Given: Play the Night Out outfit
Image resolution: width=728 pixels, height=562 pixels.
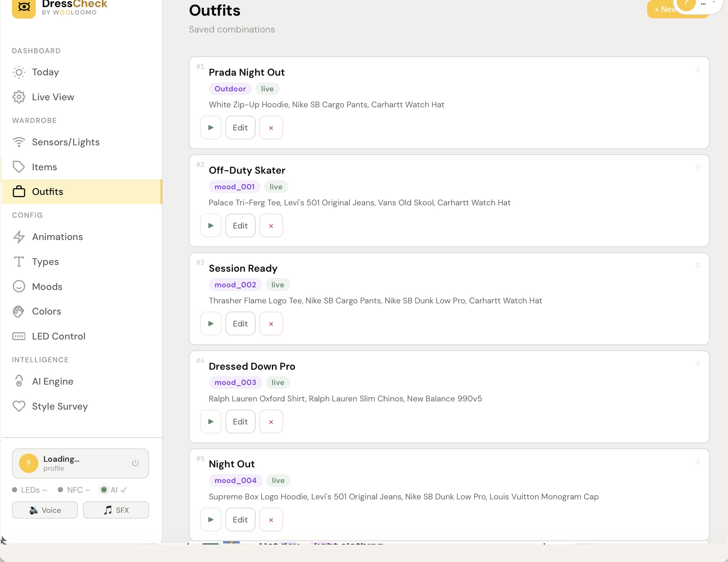Looking at the screenshot, I should [211, 520].
